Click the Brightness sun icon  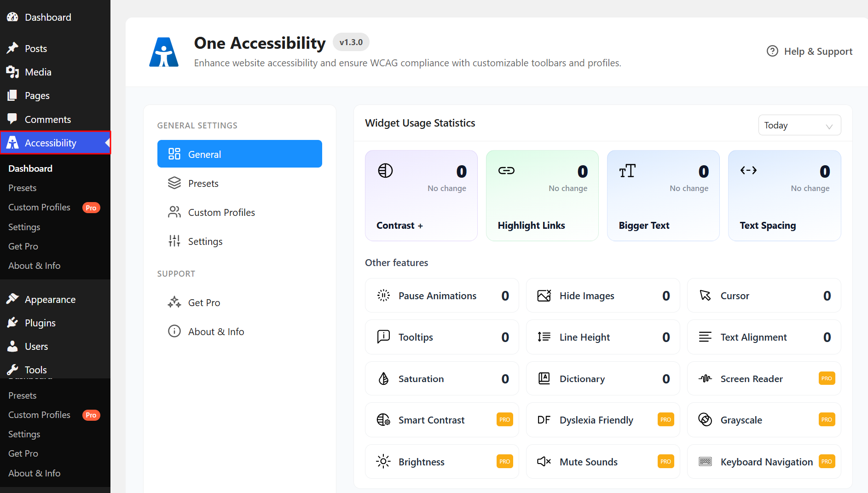tap(383, 461)
